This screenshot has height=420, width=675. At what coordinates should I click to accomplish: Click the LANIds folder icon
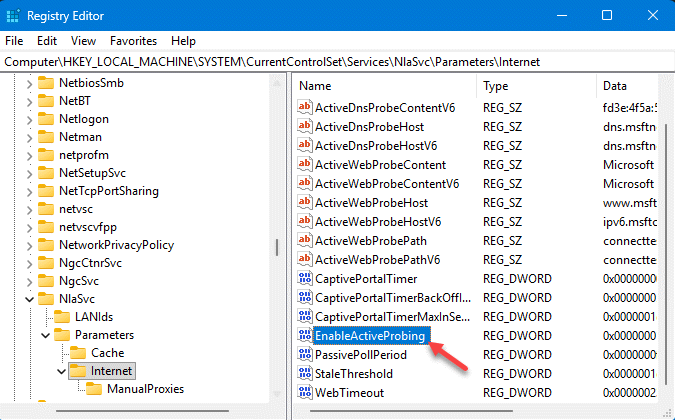click(62, 317)
